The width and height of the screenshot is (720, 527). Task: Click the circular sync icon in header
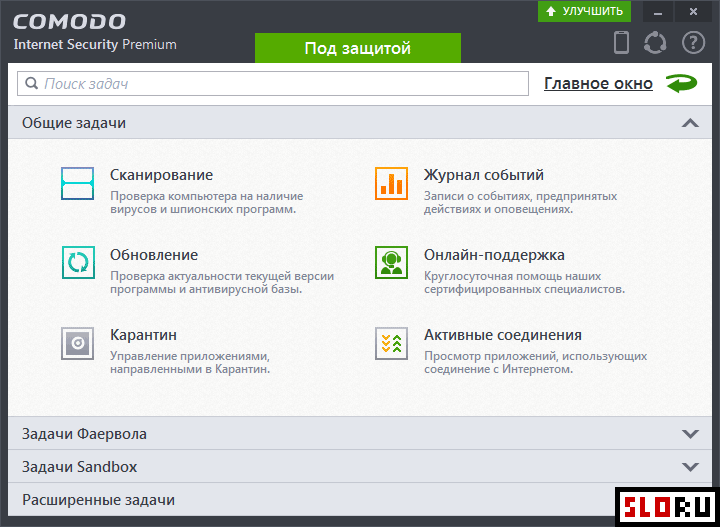[655, 43]
